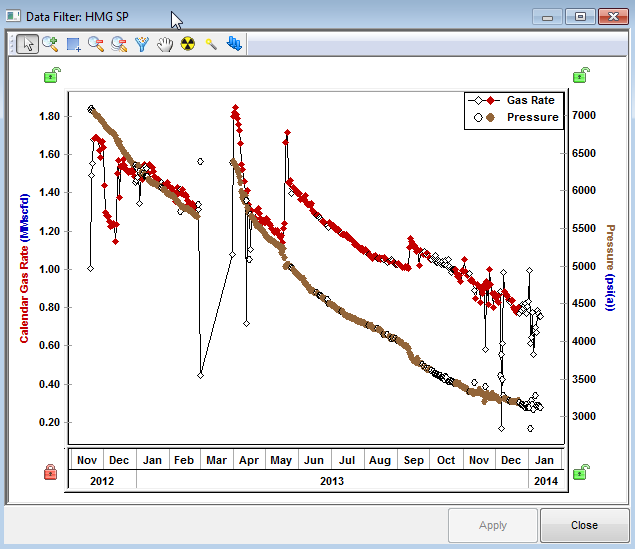Click the May month label
Screen dimensions: 635x549
[281, 460]
